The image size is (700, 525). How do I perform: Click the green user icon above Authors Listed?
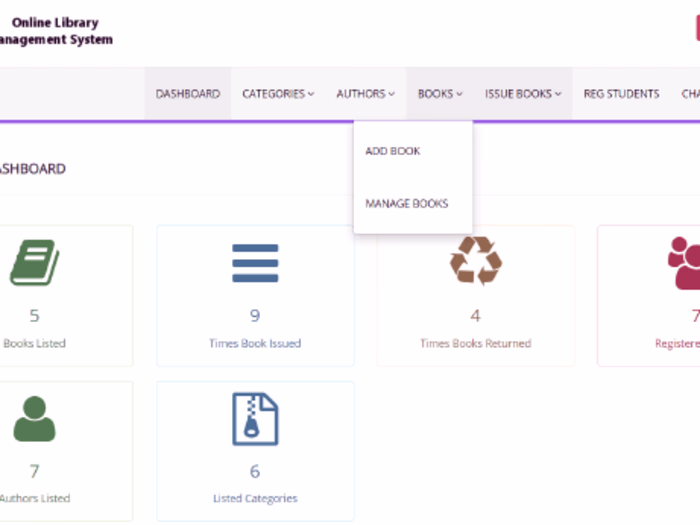coord(34,419)
